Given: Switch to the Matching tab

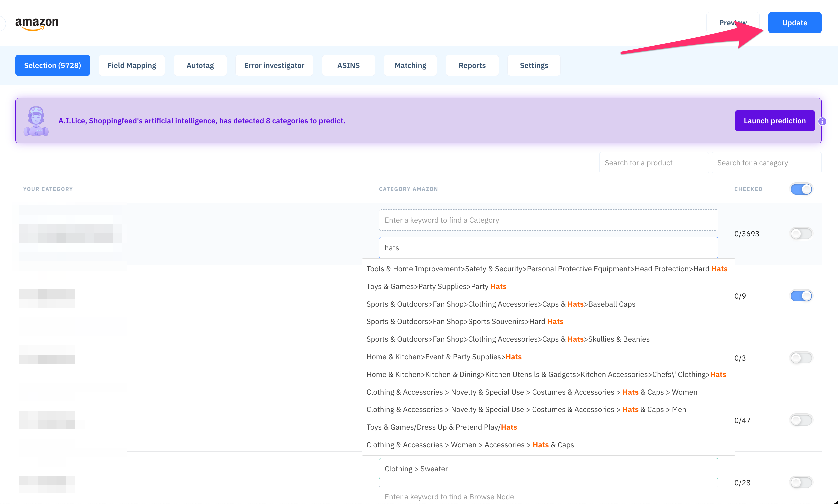Looking at the screenshot, I should tap(410, 65).
